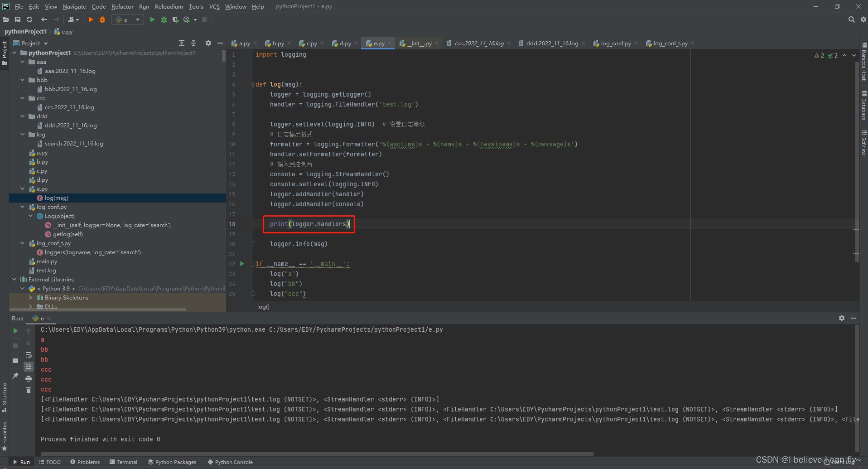Click the Profile clock-run icon
This screenshot has height=469, width=868.
(x=187, y=19)
